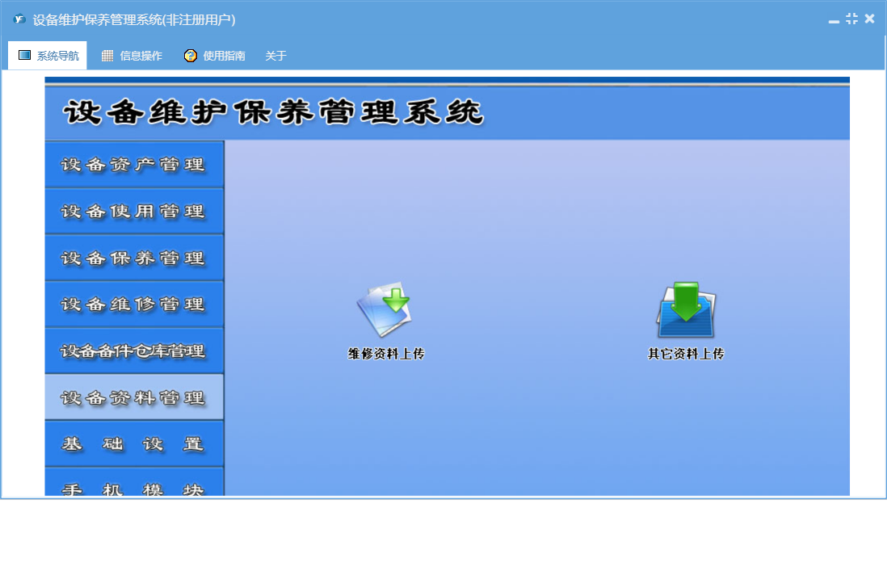Click the 信息操作 grid icon
This screenshot has height=588, width=887.
tap(107, 56)
